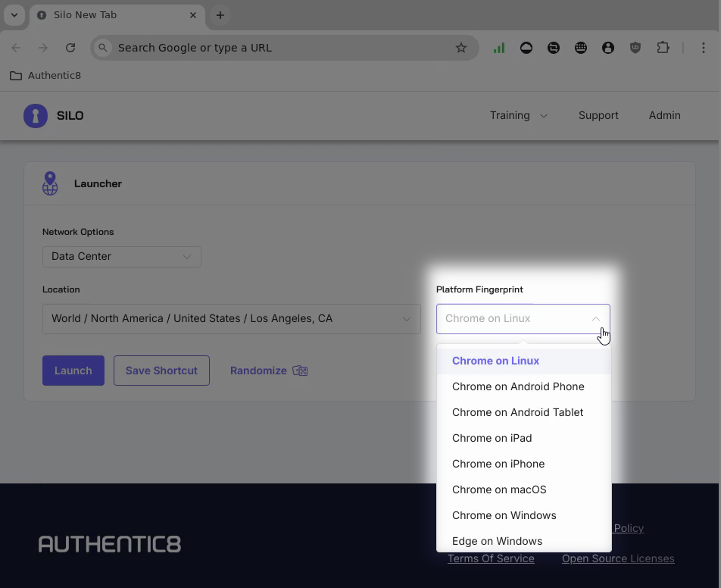Screen dimensions: 721x588
Task: Click the Authentic8 footer logo
Action: coord(110,544)
